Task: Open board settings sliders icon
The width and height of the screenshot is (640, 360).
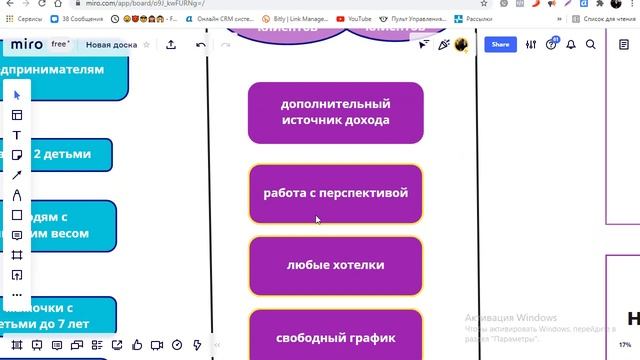Action: (531, 44)
